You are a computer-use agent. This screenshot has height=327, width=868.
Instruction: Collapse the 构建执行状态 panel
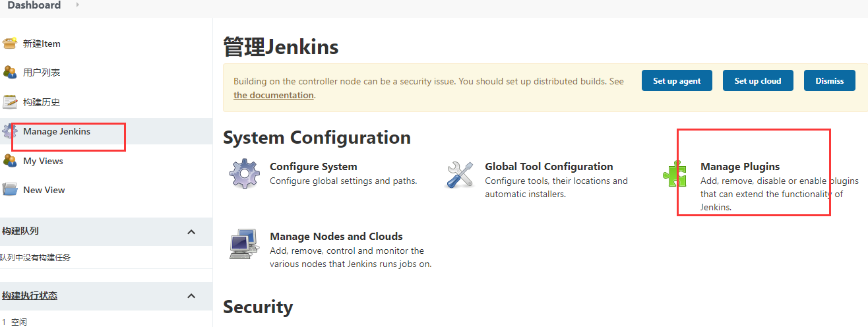[191, 296]
